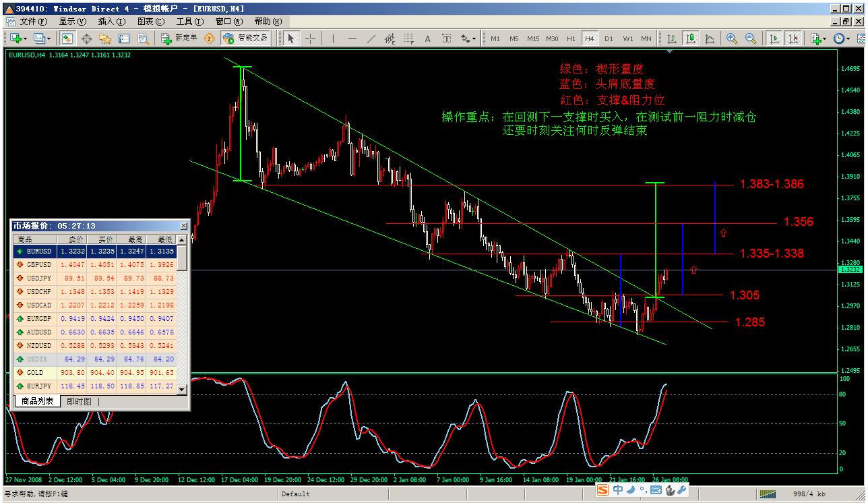
Task: Select the equidistant channel tool
Action: [x=390, y=38]
